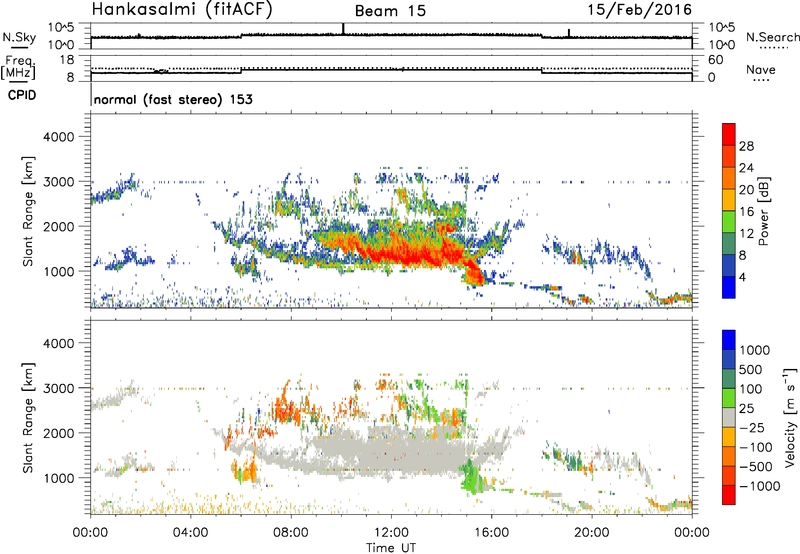
Task: Pick the light green segment of Power colorbar
Action: [x=729, y=222]
